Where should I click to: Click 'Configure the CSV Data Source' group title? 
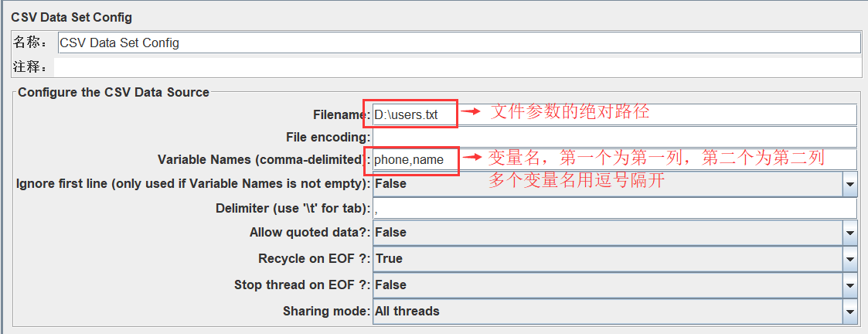pos(114,92)
